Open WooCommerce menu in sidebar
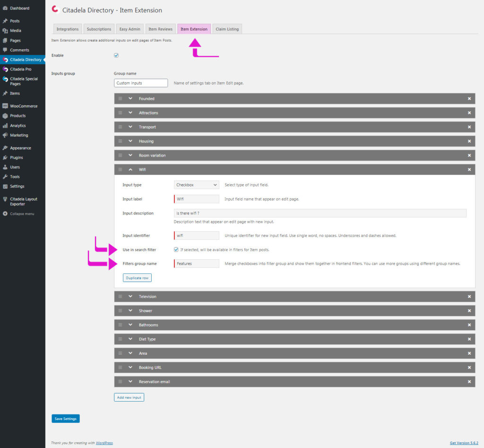484x448 pixels. coord(24,106)
